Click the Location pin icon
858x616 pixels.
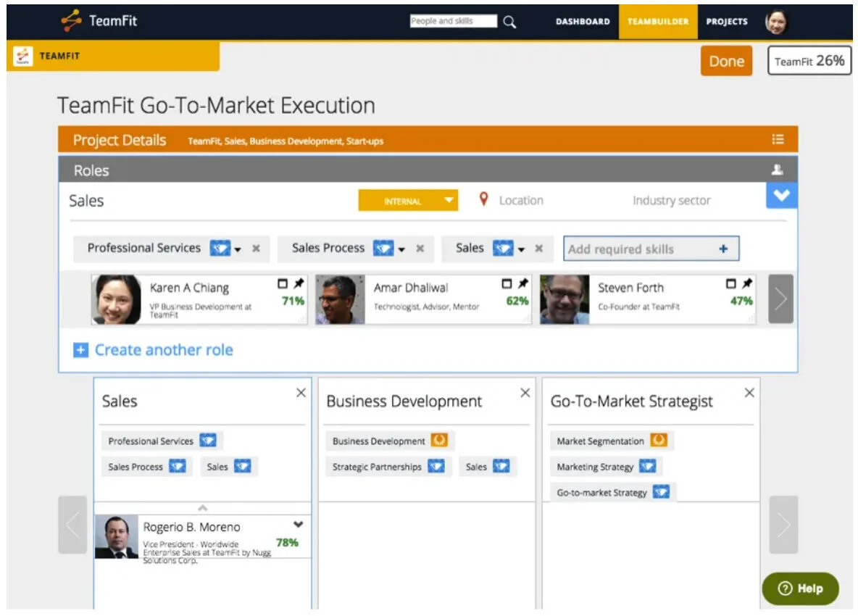pos(483,199)
